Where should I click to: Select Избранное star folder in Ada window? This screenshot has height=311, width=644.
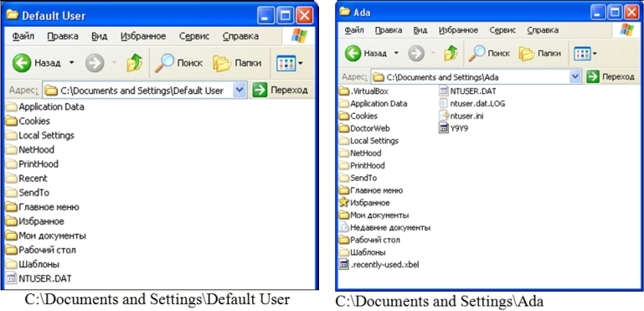click(x=365, y=202)
